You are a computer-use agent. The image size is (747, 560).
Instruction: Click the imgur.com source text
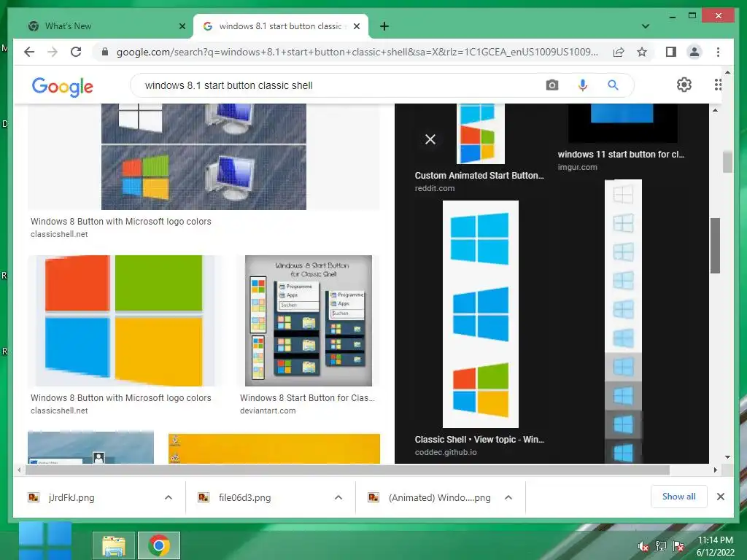(x=578, y=167)
